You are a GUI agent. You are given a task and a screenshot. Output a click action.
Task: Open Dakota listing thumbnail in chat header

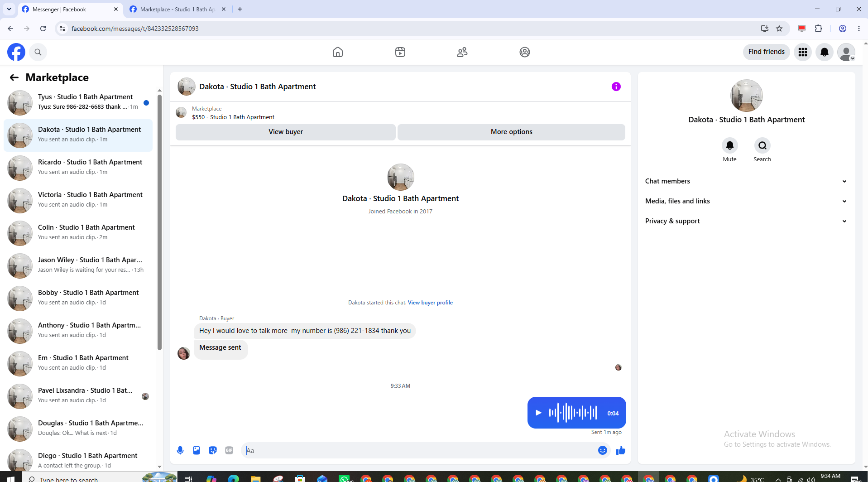(186, 87)
